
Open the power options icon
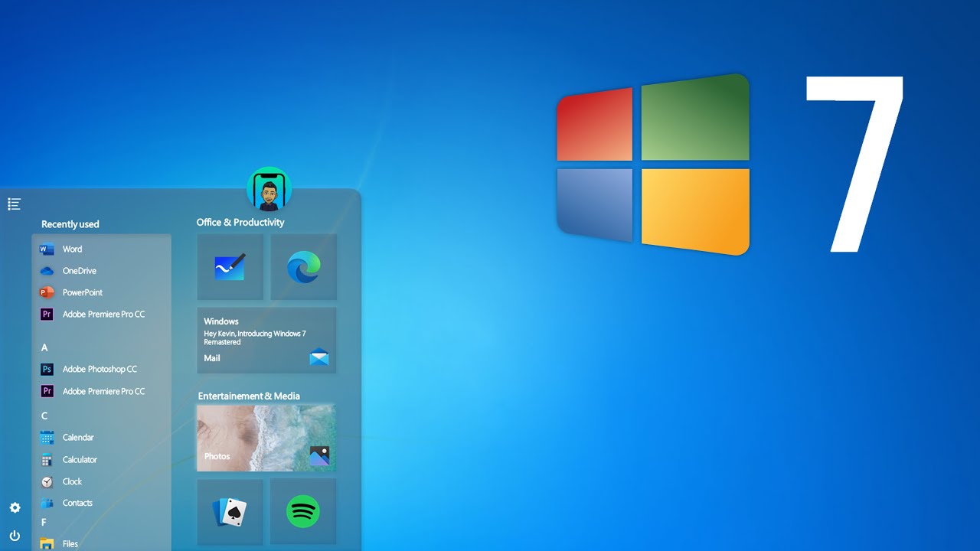pos(15,536)
